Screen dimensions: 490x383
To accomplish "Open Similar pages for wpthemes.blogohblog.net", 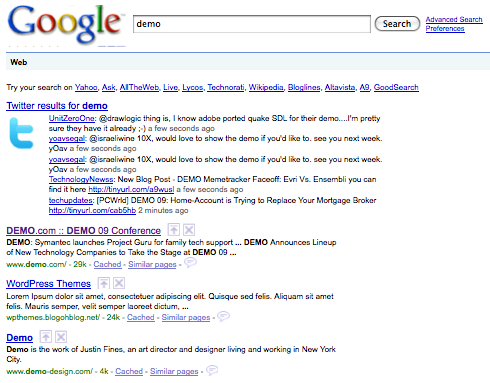I will (186, 317).
